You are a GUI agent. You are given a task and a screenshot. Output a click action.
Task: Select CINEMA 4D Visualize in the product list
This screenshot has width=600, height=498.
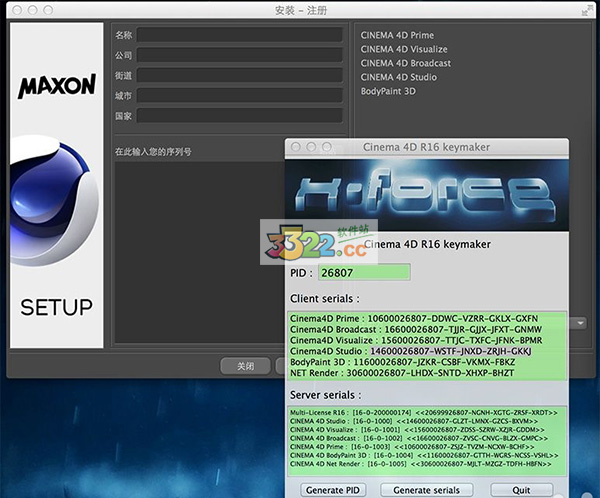coord(404,49)
